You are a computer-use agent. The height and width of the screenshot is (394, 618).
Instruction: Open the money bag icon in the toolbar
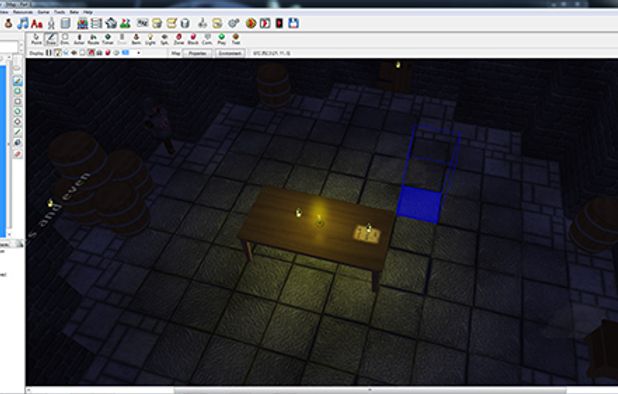[x=8, y=24]
